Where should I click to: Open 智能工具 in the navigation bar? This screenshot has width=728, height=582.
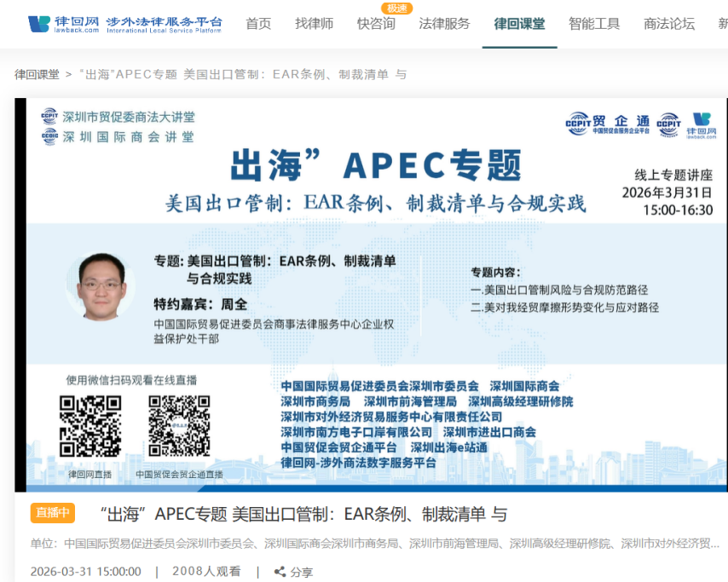[594, 24]
